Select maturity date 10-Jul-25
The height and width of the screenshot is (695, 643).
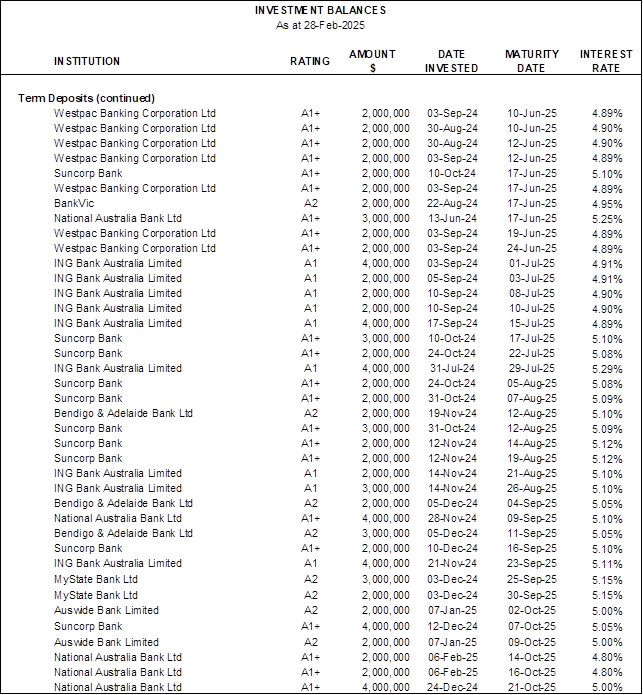(x=532, y=309)
